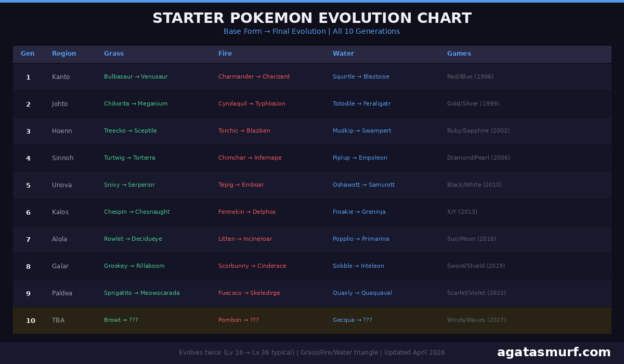Image resolution: width=624 pixels, height=364 pixels.
Task: Select the Johto region cell
Action: (60, 104)
